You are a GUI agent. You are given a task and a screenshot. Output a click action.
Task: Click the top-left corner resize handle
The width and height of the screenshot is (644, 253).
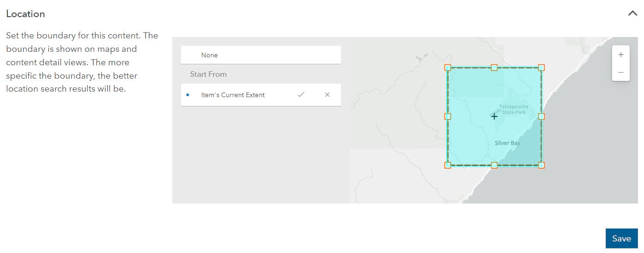(448, 68)
